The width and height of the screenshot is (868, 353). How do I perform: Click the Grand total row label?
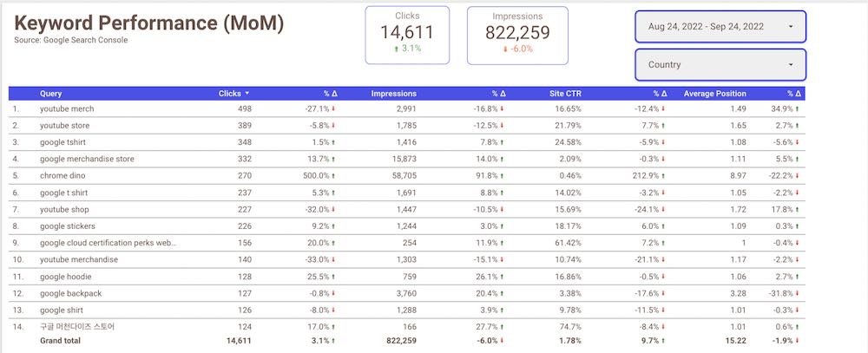tap(60, 341)
